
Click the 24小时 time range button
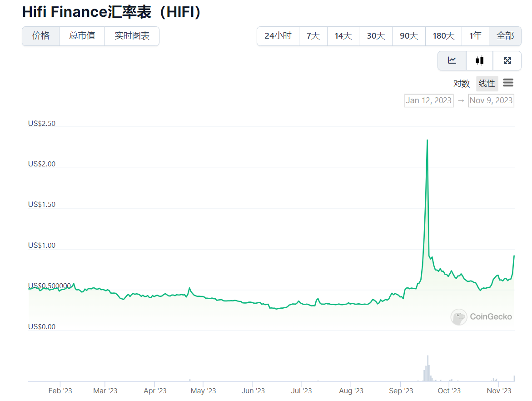[x=278, y=35]
